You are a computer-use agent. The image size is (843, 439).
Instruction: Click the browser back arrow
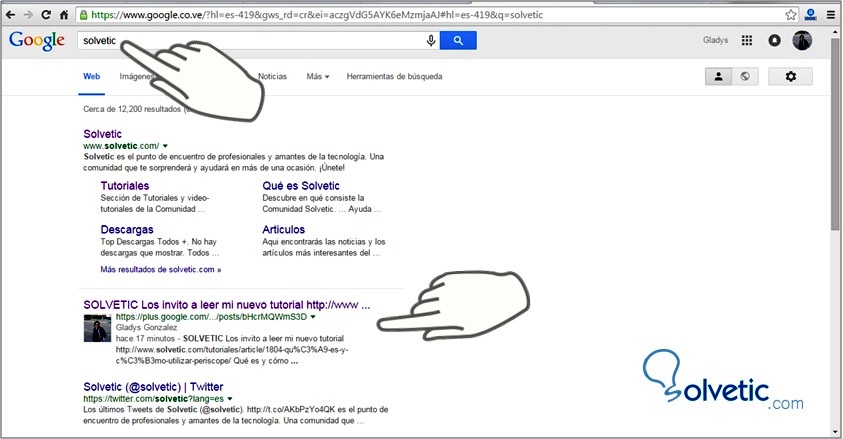pyautogui.click(x=10, y=15)
